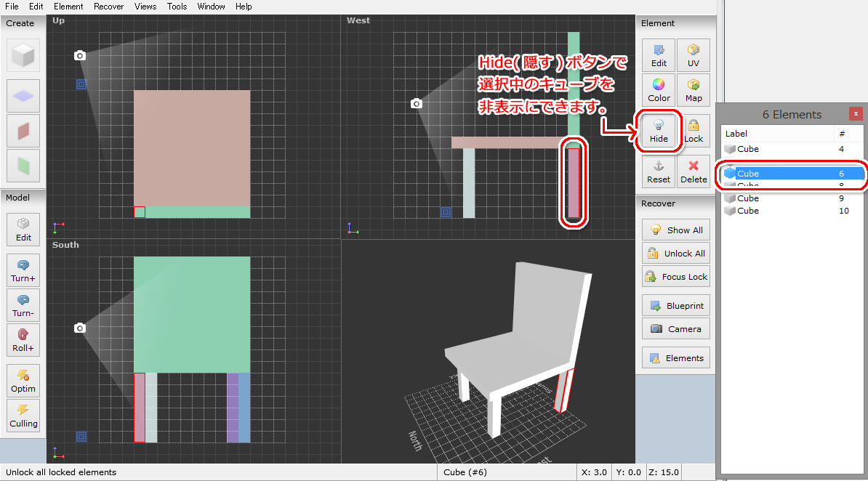Delete the selected element
Viewport: 868px width, 481px height.
click(693, 171)
